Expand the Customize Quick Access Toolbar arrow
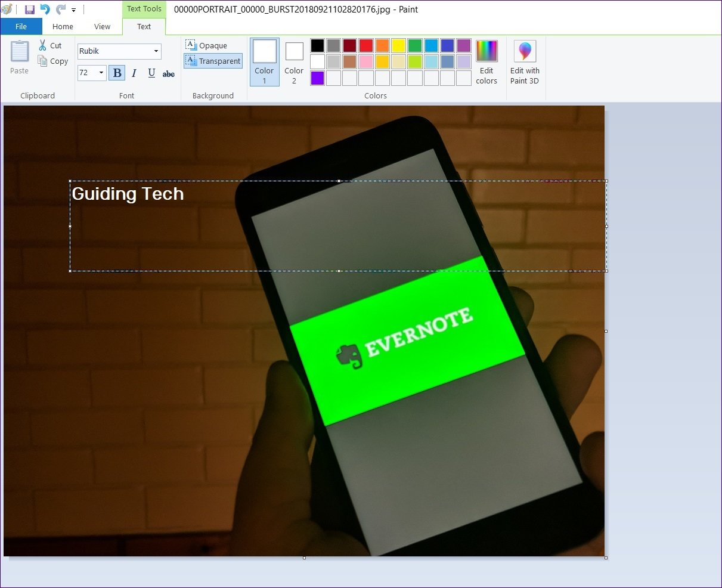 (74, 10)
